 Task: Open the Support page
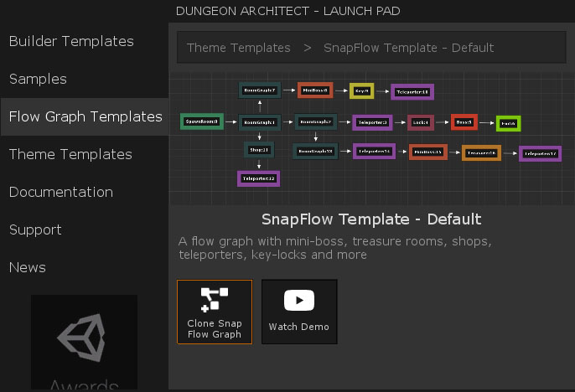click(35, 230)
